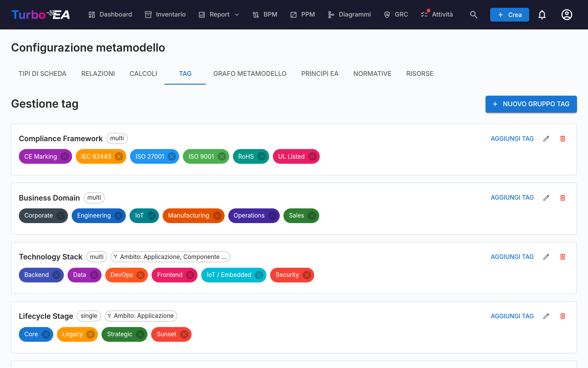Delete the Lifecycle Stage group
588x368 pixels.
point(563,316)
